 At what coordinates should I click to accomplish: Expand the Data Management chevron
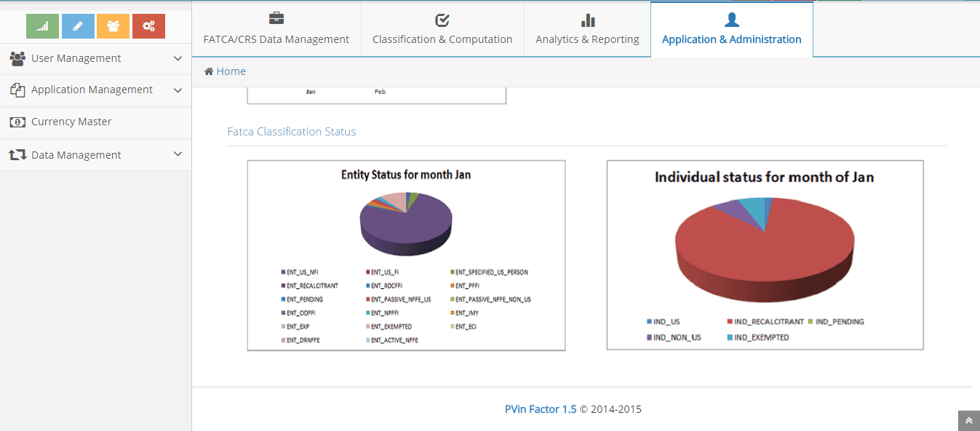178,154
